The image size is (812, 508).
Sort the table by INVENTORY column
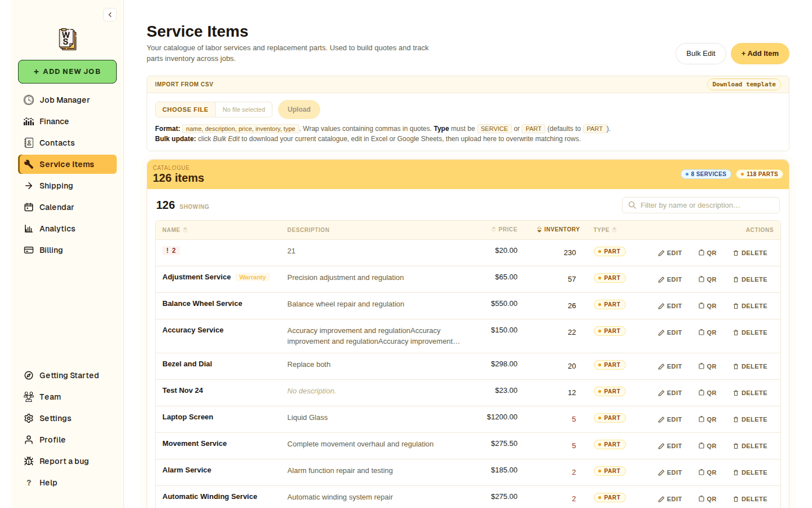click(x=558, y=229)
